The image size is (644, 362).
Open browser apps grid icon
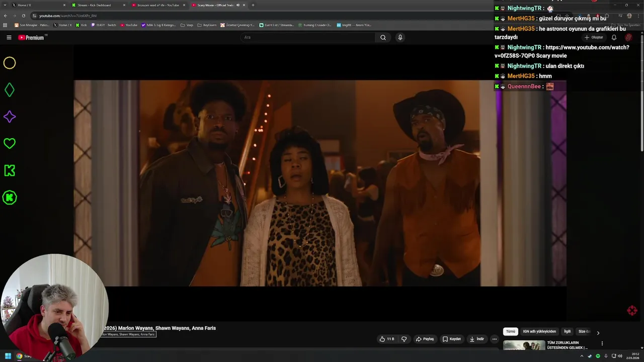[x=6, y=25]
